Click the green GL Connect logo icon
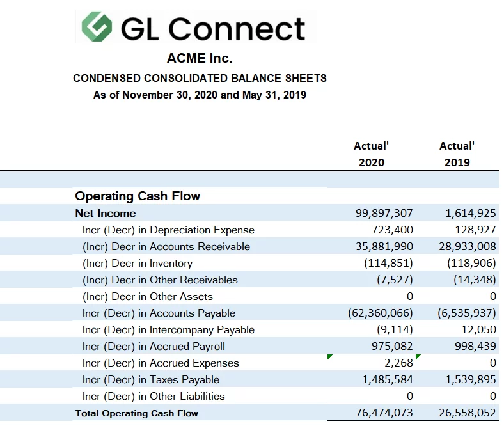 coord(97,28)
